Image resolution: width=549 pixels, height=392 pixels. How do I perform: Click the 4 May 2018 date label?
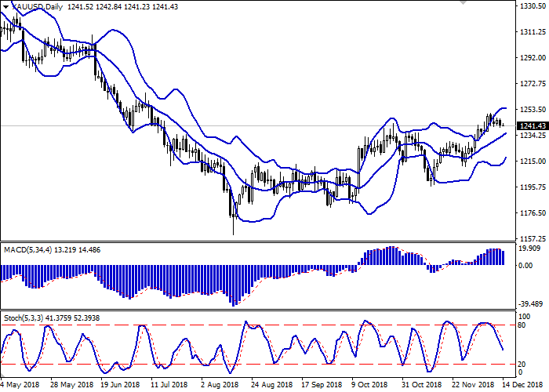[x=20, y=385]
